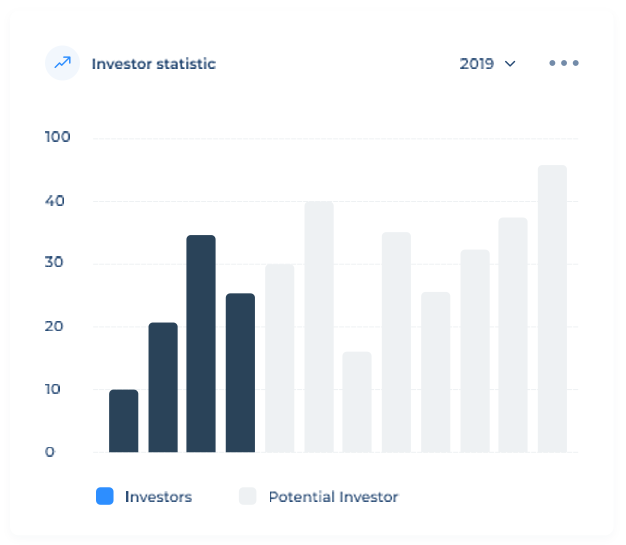This screenshot has width=626, height=545.
Task: Click the gray Potential Investor swatch
Action: click(x=248, y=496)
